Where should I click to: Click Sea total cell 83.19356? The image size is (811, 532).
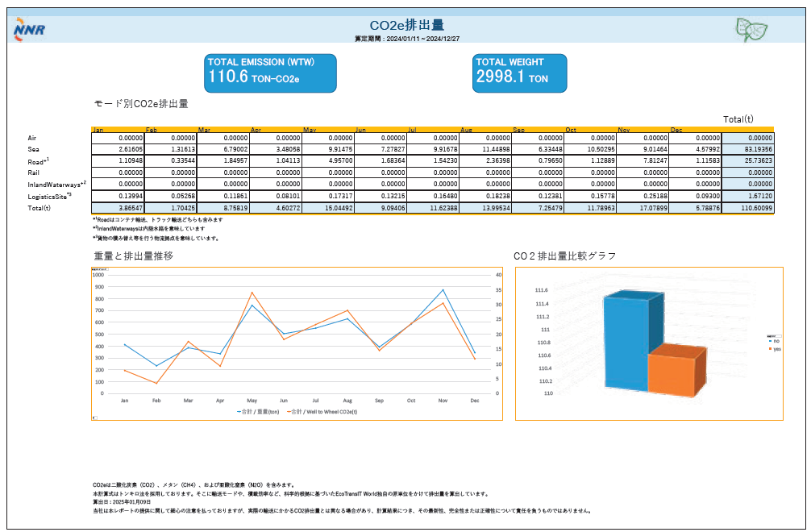747,149
